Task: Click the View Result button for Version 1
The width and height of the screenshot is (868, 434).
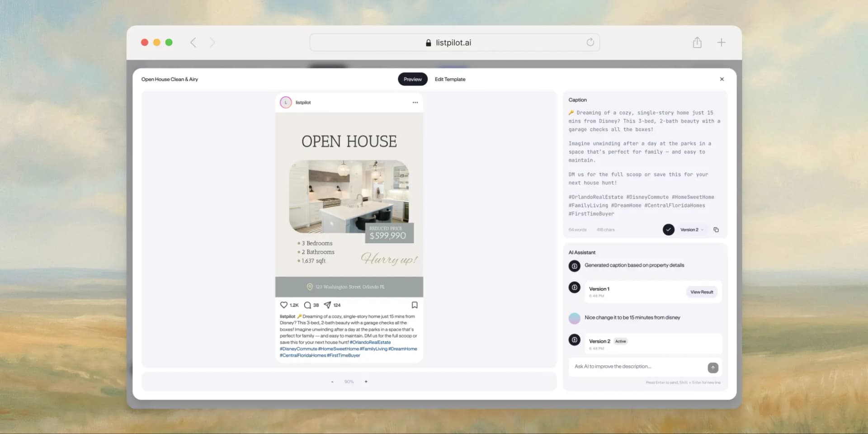Action: (702, 292)
